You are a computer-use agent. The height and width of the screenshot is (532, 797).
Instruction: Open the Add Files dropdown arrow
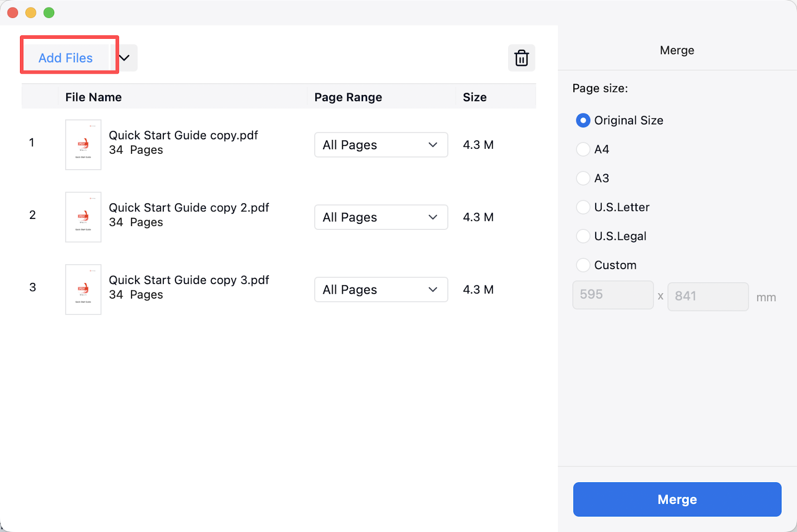click(x=125, y=58)
